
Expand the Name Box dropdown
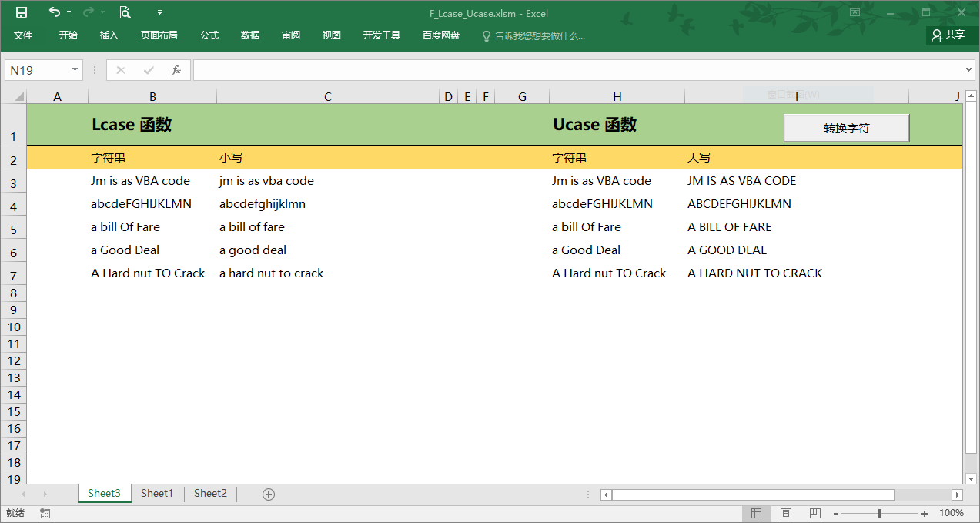tap(75, 70)
